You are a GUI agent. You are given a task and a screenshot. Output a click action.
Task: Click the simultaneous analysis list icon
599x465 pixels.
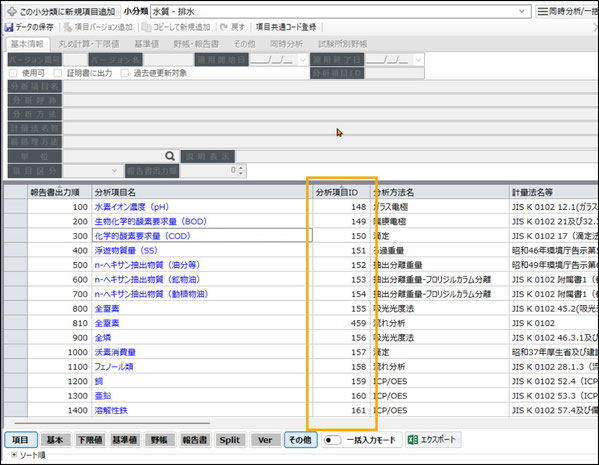542,11
